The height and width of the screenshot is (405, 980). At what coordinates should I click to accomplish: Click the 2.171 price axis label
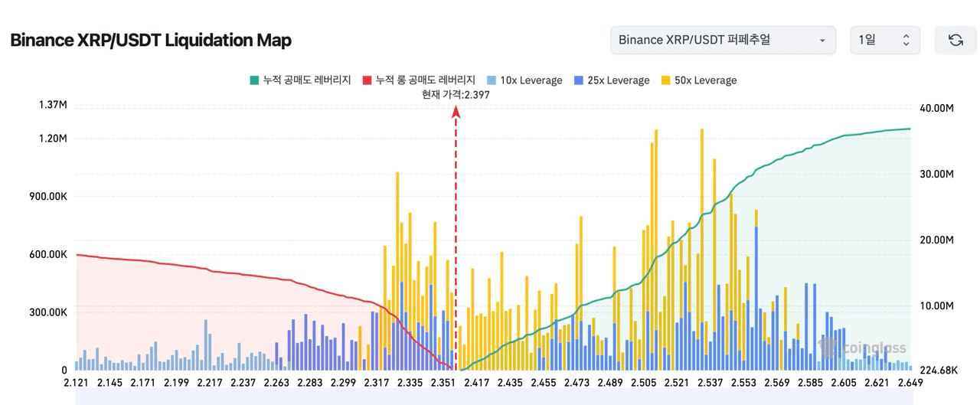[143, 383]
